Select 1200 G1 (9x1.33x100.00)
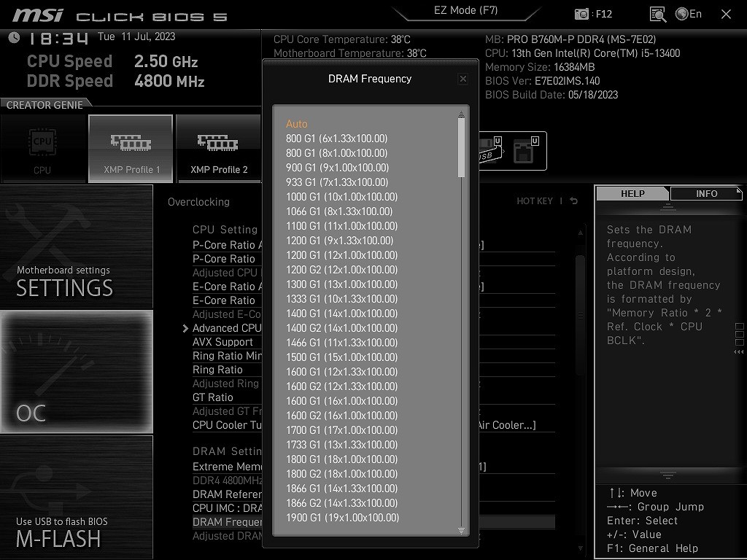The image size is (747, 560). [x=340, y=241]
